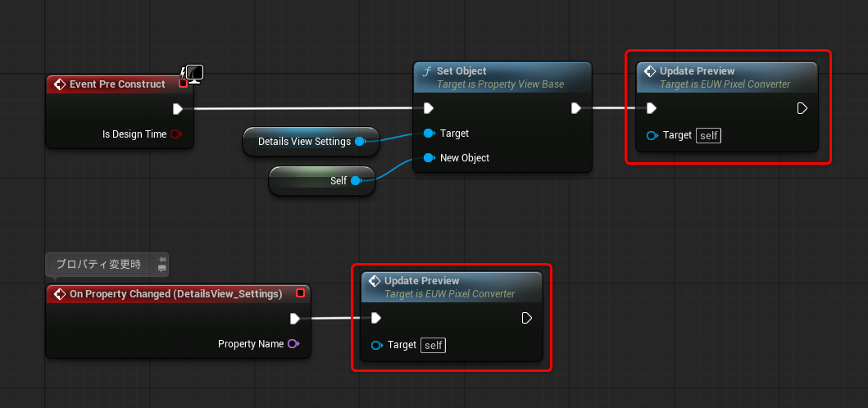This screenshot has width=868, height=408.
Task: Click the exec input pin of Set Object
Action: pos(428,108)
